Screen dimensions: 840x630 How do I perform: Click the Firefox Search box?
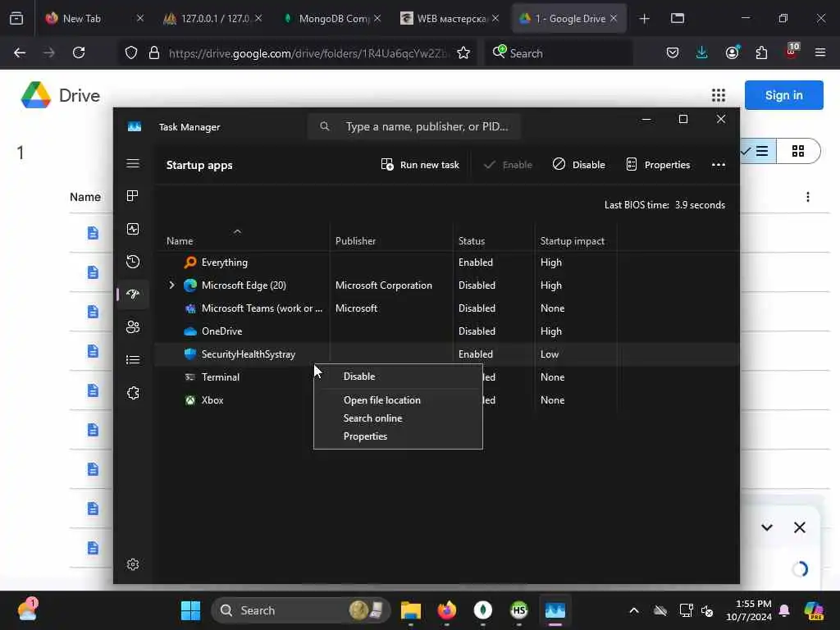[559, 53]
